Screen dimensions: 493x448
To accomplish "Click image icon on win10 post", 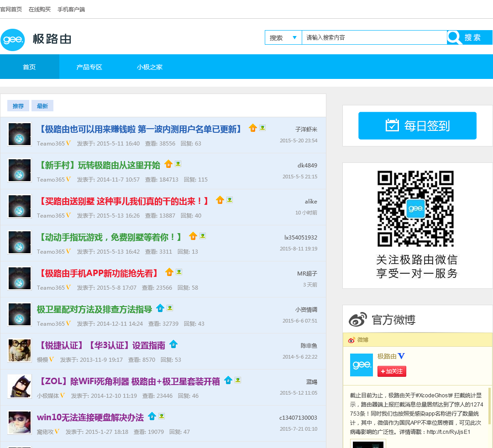I will (x=162, y=416).
